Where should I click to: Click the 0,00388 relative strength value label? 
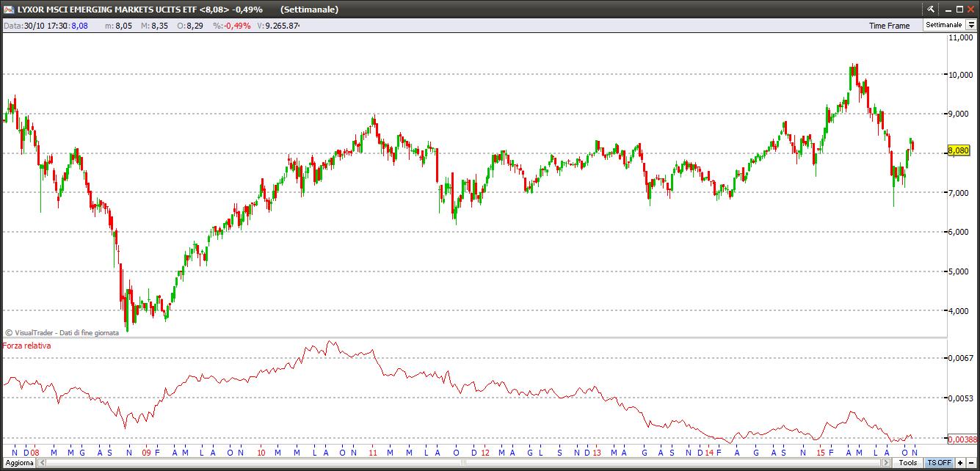pos(962,439)
